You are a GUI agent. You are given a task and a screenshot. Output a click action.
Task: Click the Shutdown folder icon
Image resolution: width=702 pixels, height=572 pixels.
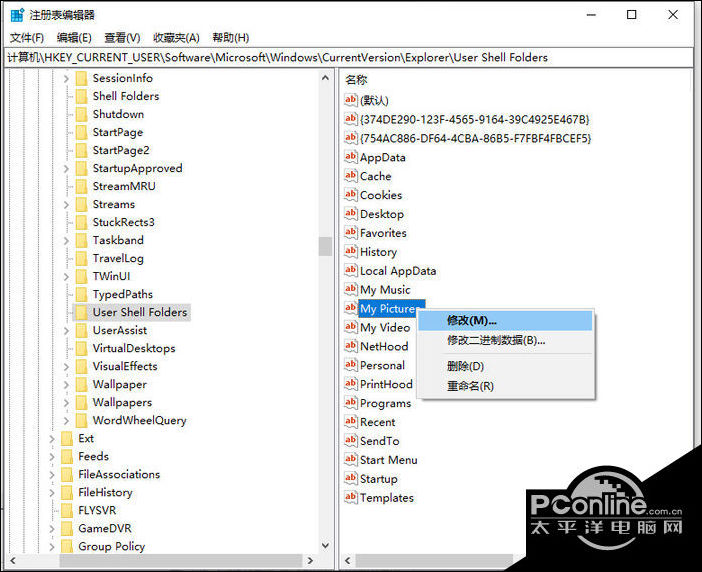81,114
